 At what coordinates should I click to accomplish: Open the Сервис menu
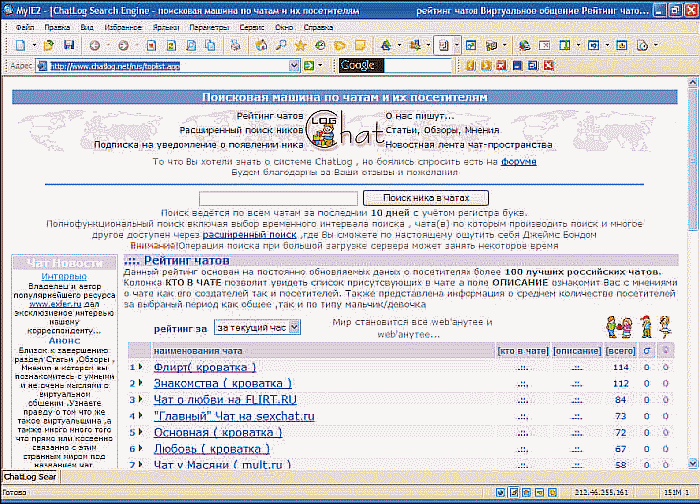click(x=252, y=27)
